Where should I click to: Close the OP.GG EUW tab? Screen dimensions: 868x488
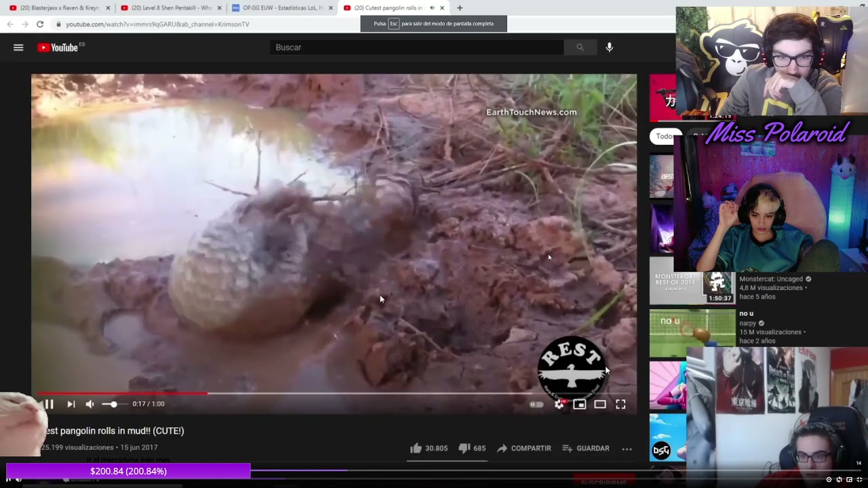330,8
